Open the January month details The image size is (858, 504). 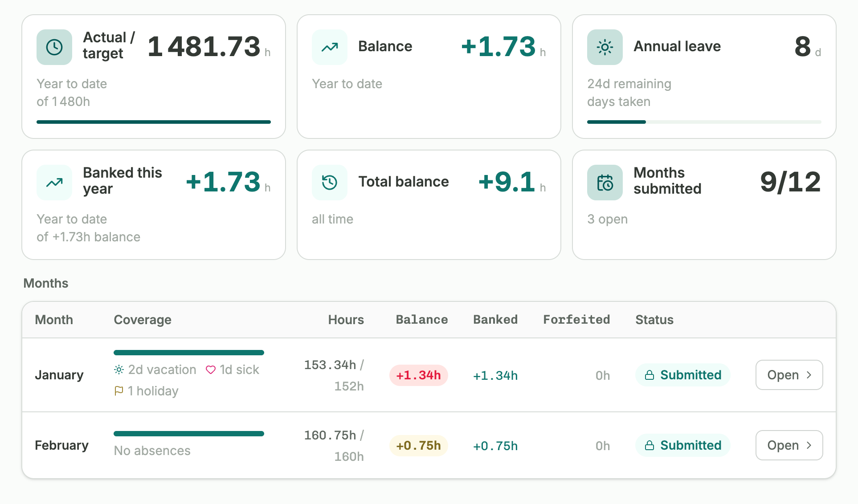[789, 375]
